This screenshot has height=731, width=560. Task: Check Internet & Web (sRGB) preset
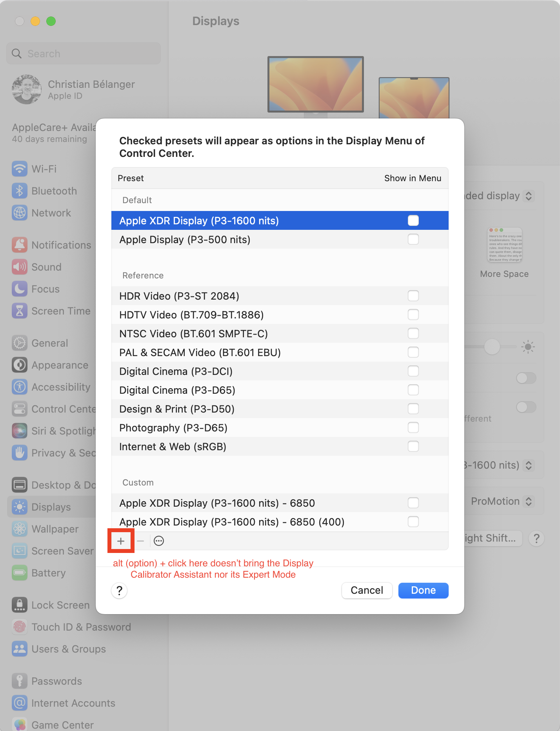pyautogui.click(x=413, y=446)
